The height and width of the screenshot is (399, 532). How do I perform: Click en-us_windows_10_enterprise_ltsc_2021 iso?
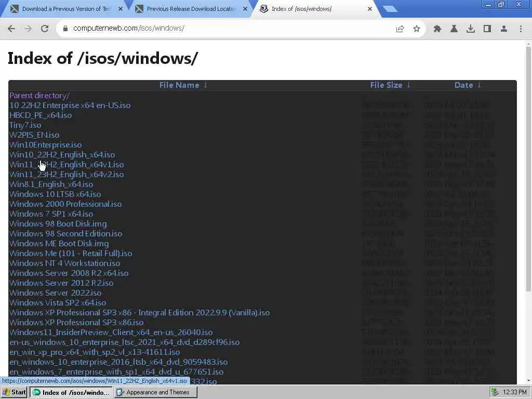tap(124, 342)
